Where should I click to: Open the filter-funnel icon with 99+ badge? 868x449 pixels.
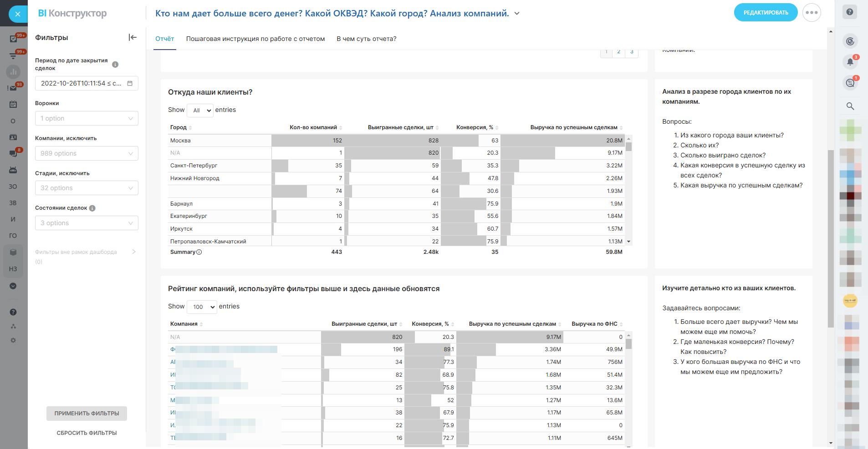pos(13,55)
